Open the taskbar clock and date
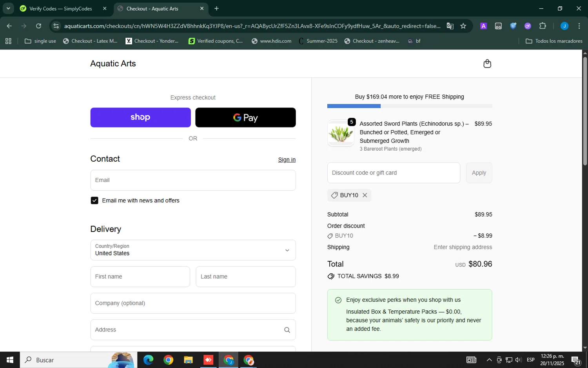This screenshot has height=368, width=588. 552,360
